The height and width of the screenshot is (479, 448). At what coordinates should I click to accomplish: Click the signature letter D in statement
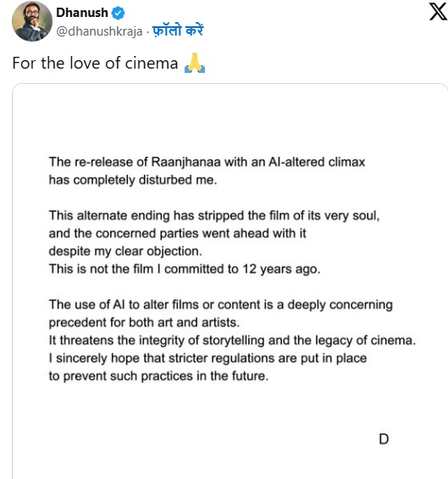(384, 439)
